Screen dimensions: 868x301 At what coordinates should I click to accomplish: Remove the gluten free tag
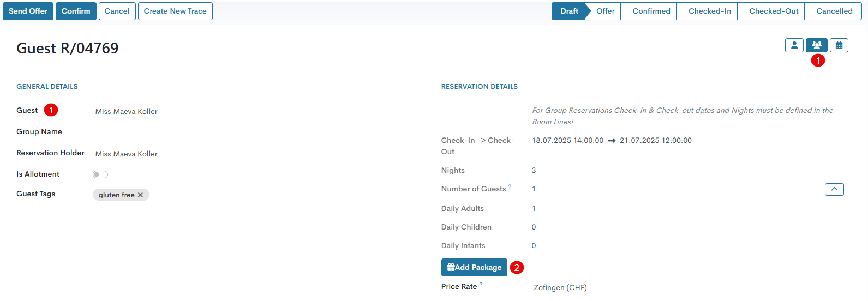[x=140, y=195]
